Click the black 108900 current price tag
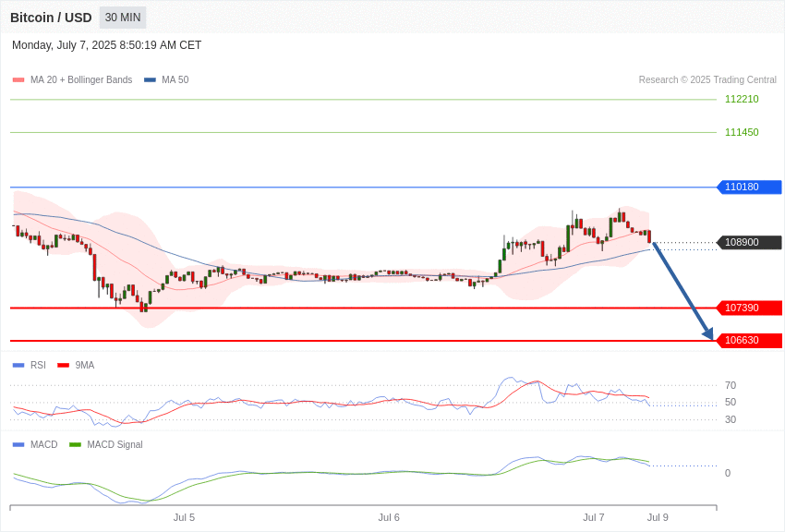 point(750,242)
